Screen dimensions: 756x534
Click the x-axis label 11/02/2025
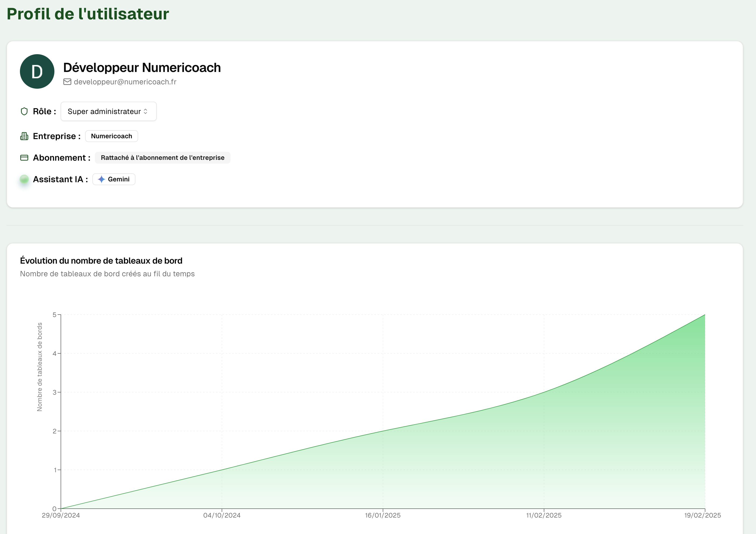pyautogui.click(x=544, y=515)
